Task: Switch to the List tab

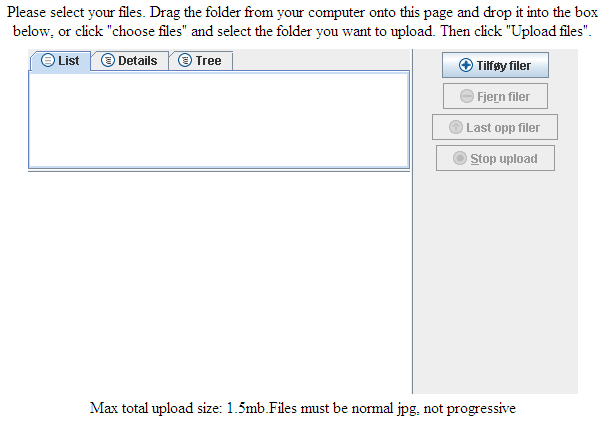Action: click(60, 61)
